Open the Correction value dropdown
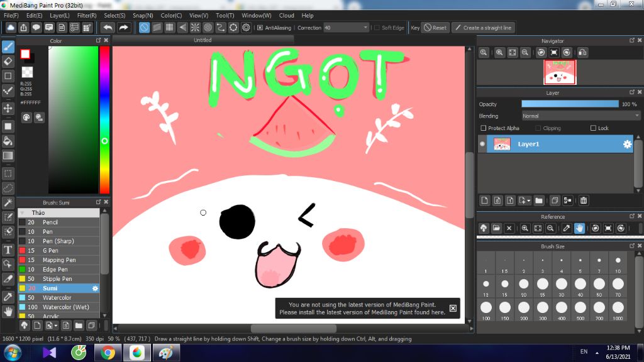This screenshot has height=362, width=644. pos(365,28)
